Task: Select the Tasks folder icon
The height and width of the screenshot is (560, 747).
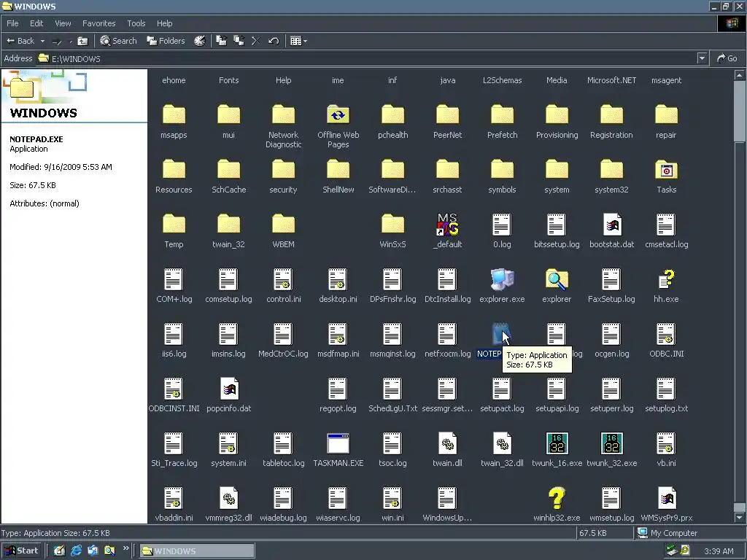Action: click(666, 170)
